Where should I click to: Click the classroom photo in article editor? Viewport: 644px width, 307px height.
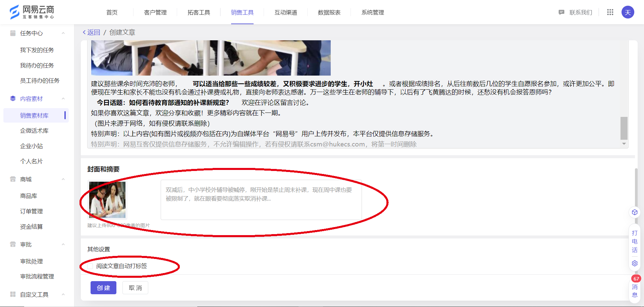point(211,58)
